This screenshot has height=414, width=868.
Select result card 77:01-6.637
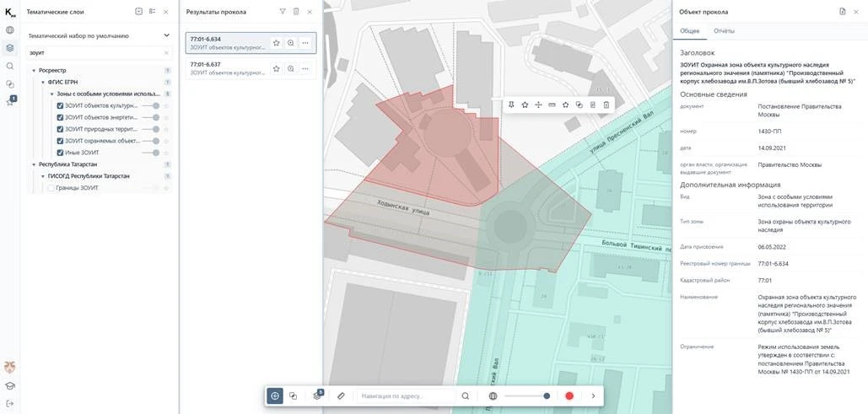[251, 68]
